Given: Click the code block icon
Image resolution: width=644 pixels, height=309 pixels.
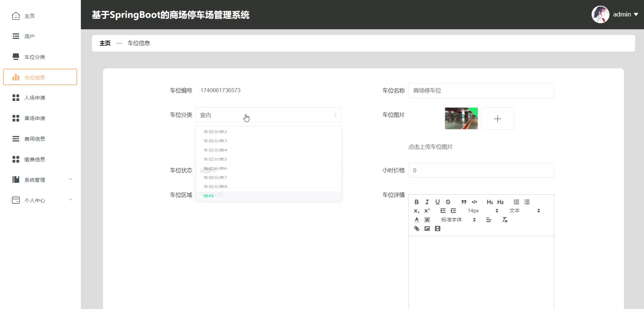Looking at the screenshot, I should tap(474, 202).
